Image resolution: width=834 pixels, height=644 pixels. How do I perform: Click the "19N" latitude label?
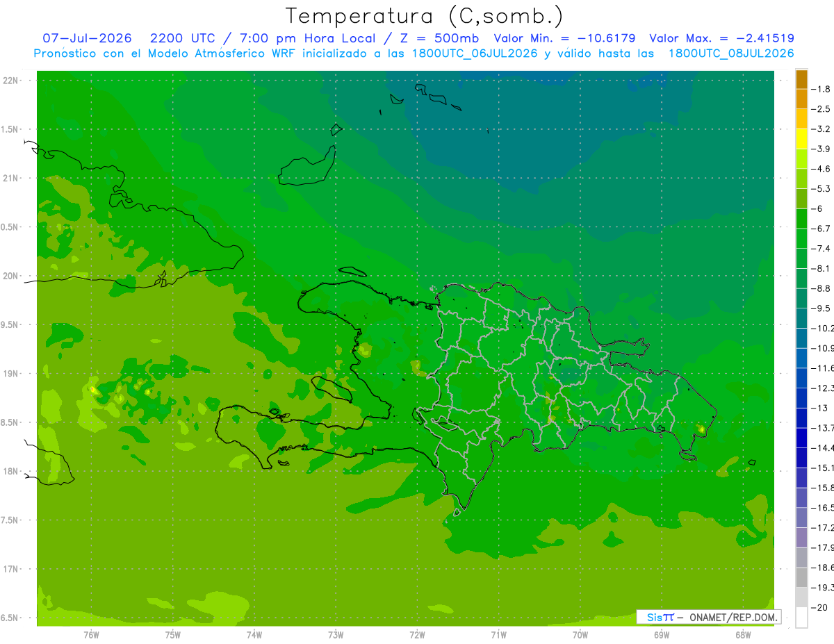click(x=10, y=374)
